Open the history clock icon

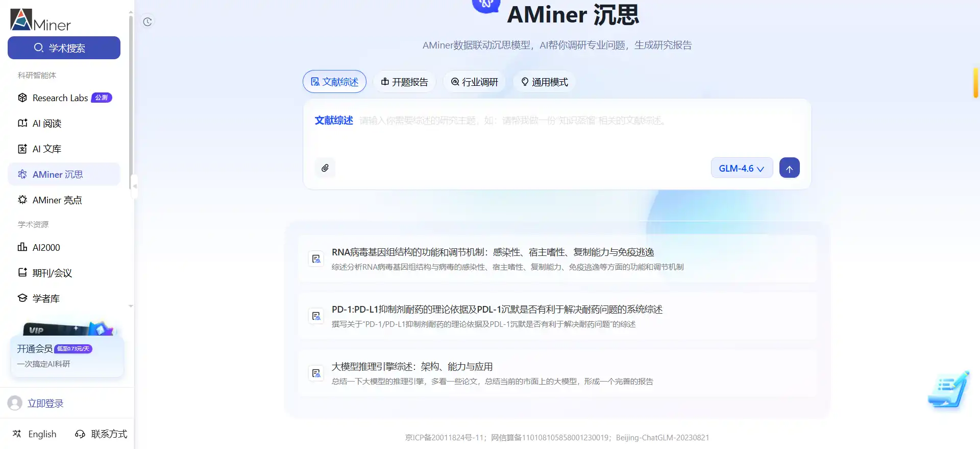pos(148,21)
